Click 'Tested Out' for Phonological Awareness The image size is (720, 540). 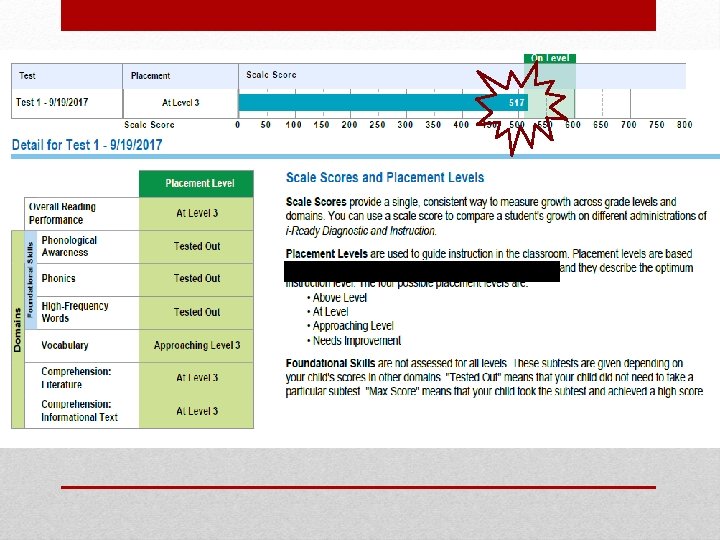tap(197, 246)
